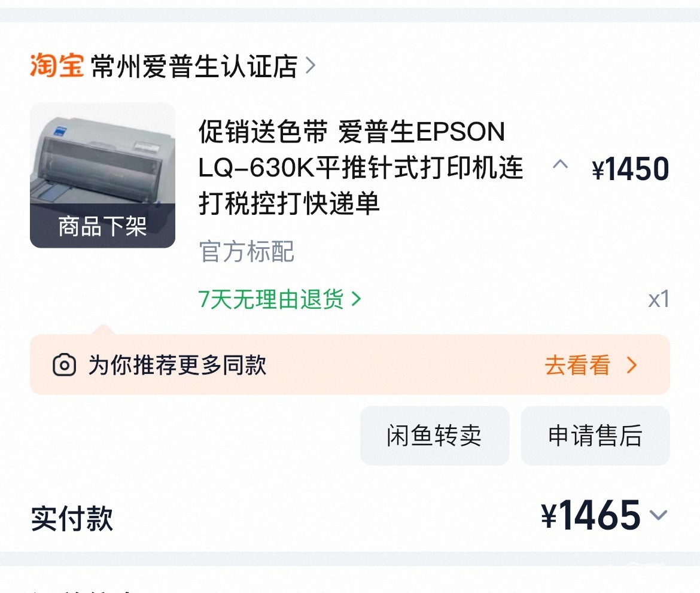Tap the x1 quantity indicator

pos(658,299)
